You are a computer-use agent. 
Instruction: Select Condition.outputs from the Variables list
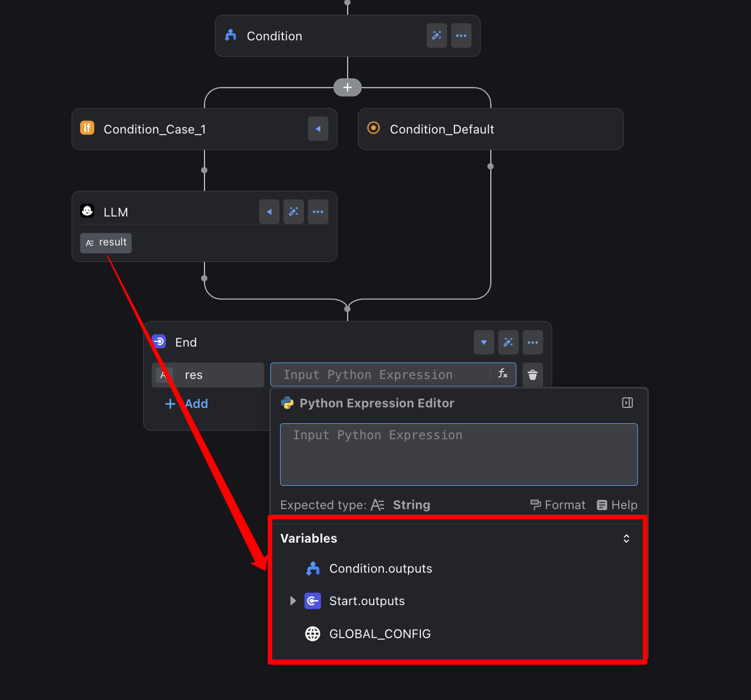tap(380, 569)
